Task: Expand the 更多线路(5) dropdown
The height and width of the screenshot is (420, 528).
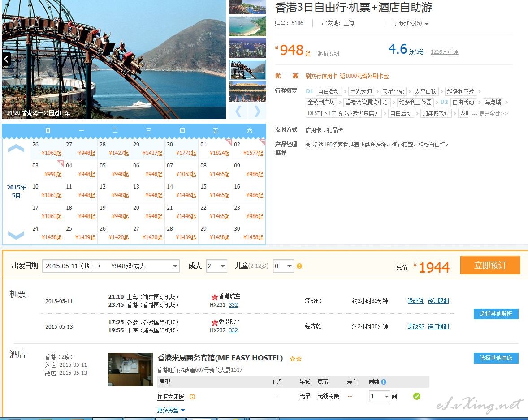Action: 411,23
